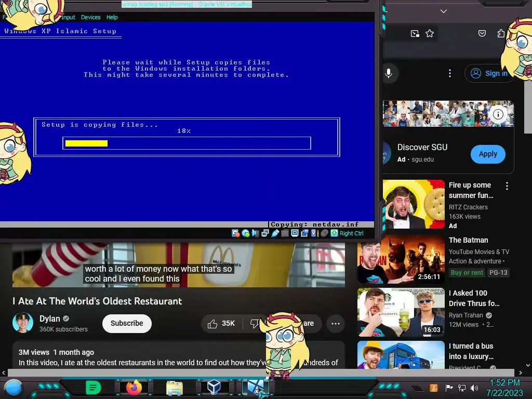Open VirtualBox Manager cube taskbar icon

pyautogui.click(x=214, y=388)
